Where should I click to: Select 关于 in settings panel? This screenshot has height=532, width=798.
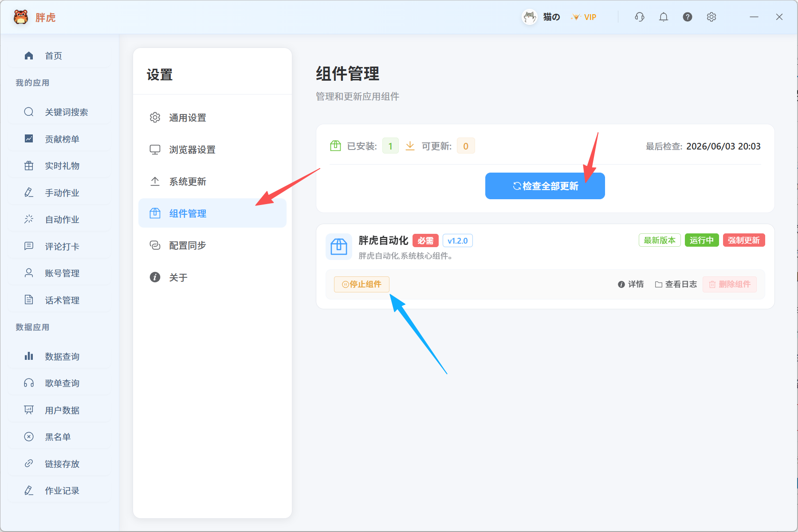(212, 277)
